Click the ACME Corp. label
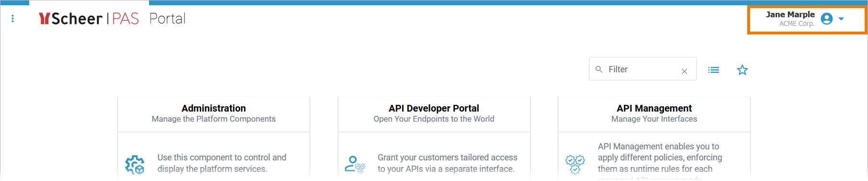This screenshot has height=181, width=868. [797, 23]
